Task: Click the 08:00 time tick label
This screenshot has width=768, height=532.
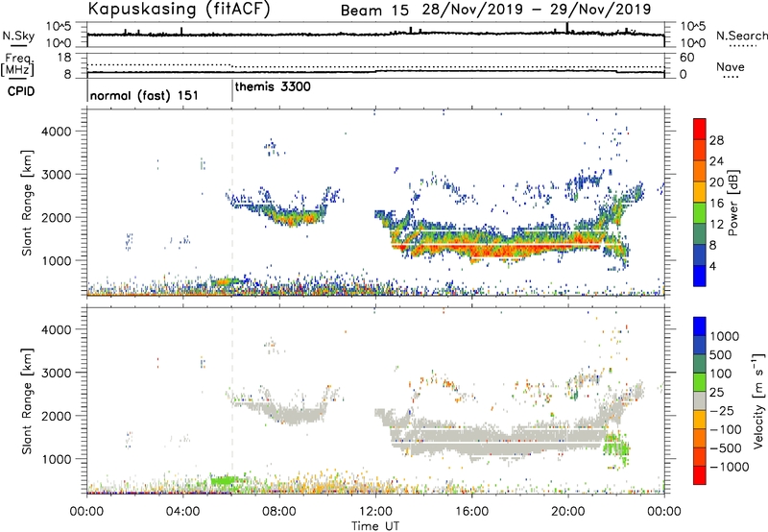Action: pyautogui.click(x=279, y=512)
